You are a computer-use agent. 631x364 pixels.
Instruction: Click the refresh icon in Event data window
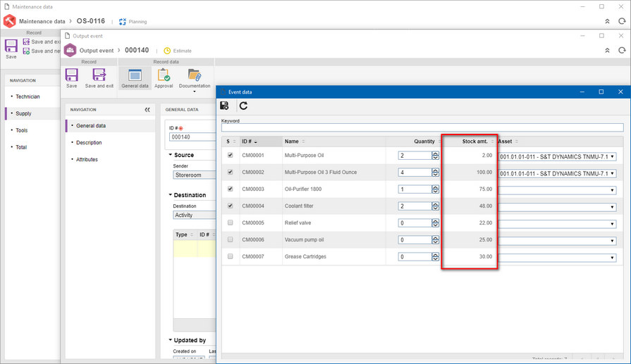click(243, 106)
